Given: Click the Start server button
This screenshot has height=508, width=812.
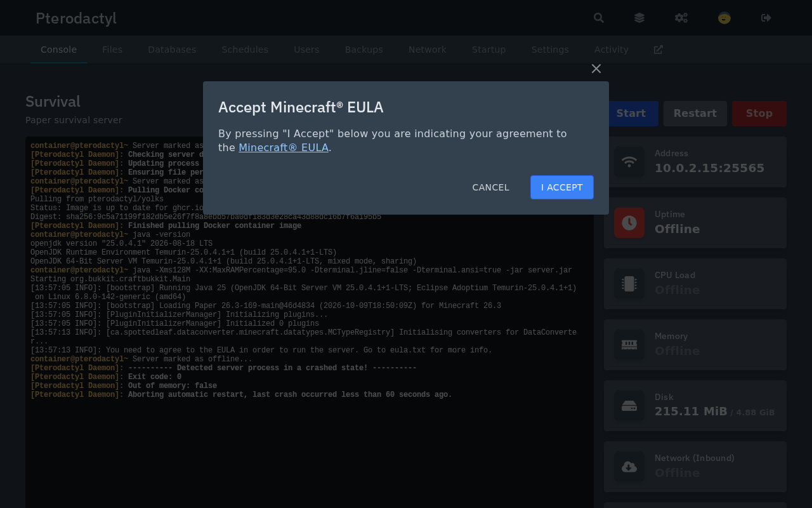Looking at the screenshot, I should coord(631,114).
